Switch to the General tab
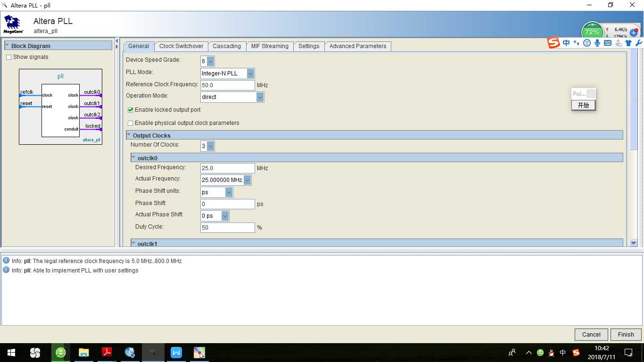The height and width of the screenshot is (362, 644). (139, 46)
